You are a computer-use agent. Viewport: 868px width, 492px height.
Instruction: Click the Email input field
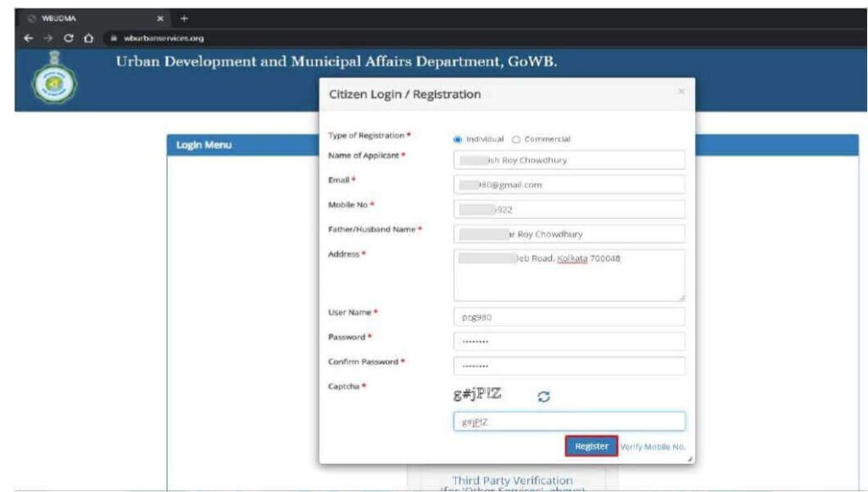(569, 185)
